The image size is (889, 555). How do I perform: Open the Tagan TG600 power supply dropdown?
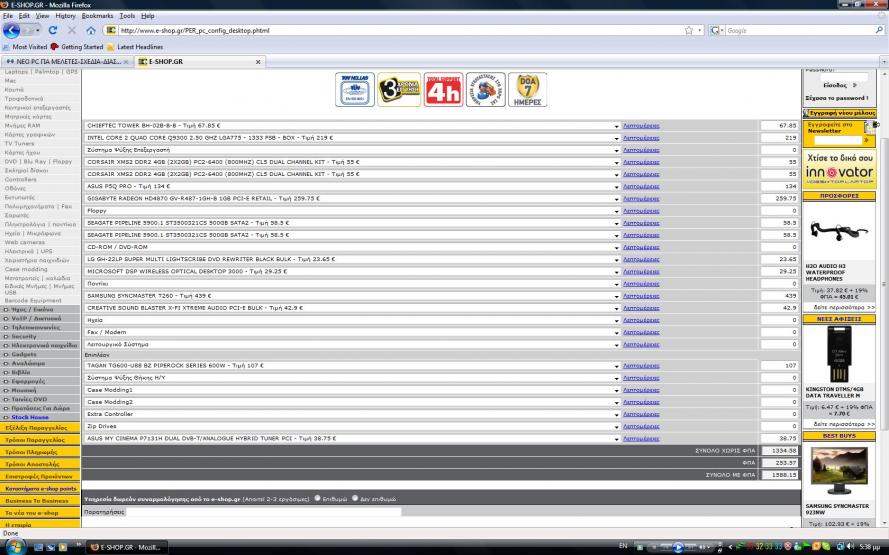(x=352, y=366)
